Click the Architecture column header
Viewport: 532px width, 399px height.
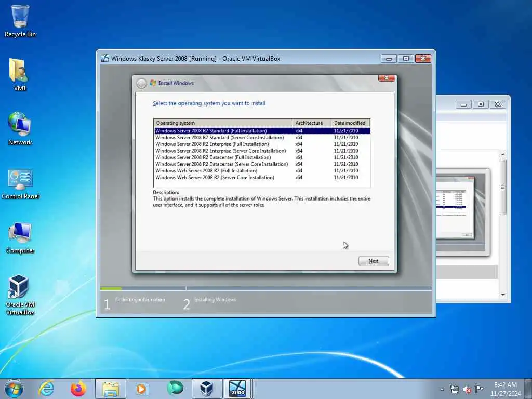click(x=312, y=123)
